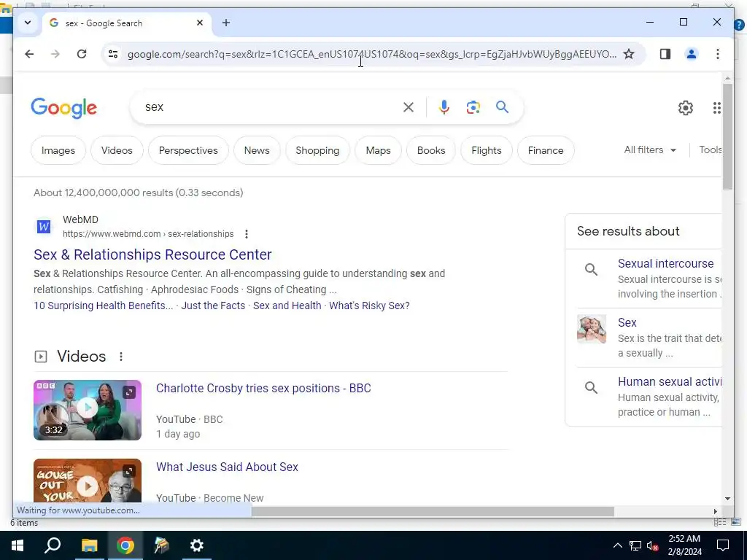The image size is (747, 560).
Task: Open Charlotte Crosby BBC video title
Action: pyautogui.click(x=263, y=388)
